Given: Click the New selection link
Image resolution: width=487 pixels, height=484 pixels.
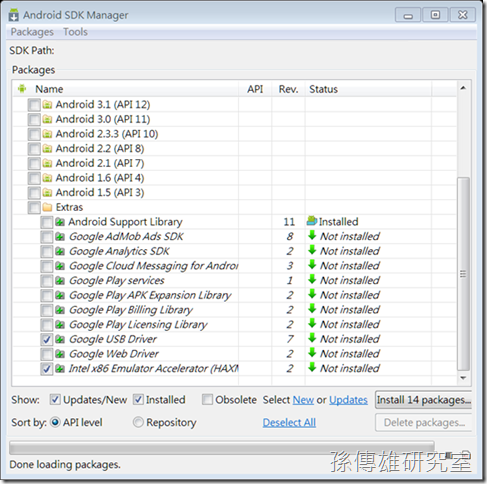Looking at the screenshot, I should click(x=303, y=400).
